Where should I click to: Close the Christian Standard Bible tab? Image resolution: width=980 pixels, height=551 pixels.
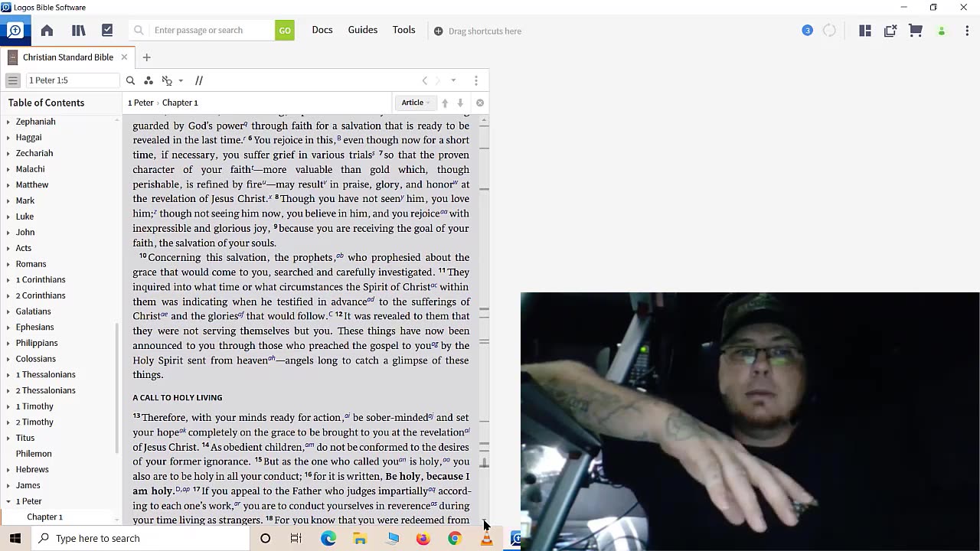(124, 57)
